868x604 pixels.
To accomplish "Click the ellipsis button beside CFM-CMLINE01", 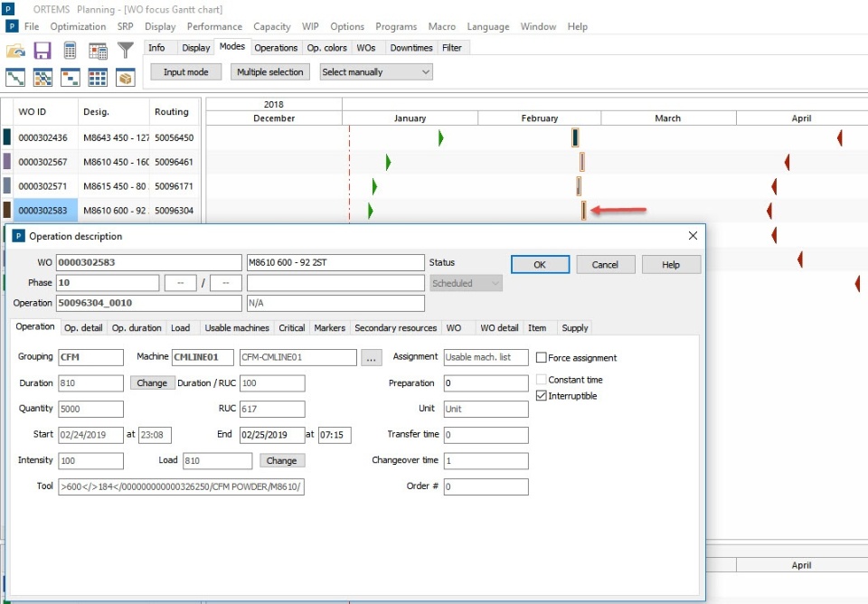I will click(372, 358).
